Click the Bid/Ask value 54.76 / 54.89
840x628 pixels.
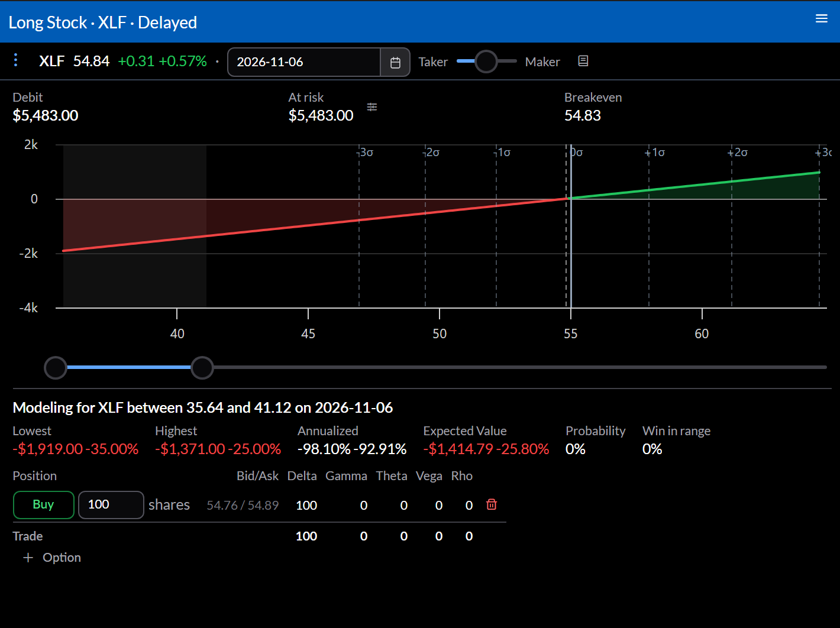243,506
